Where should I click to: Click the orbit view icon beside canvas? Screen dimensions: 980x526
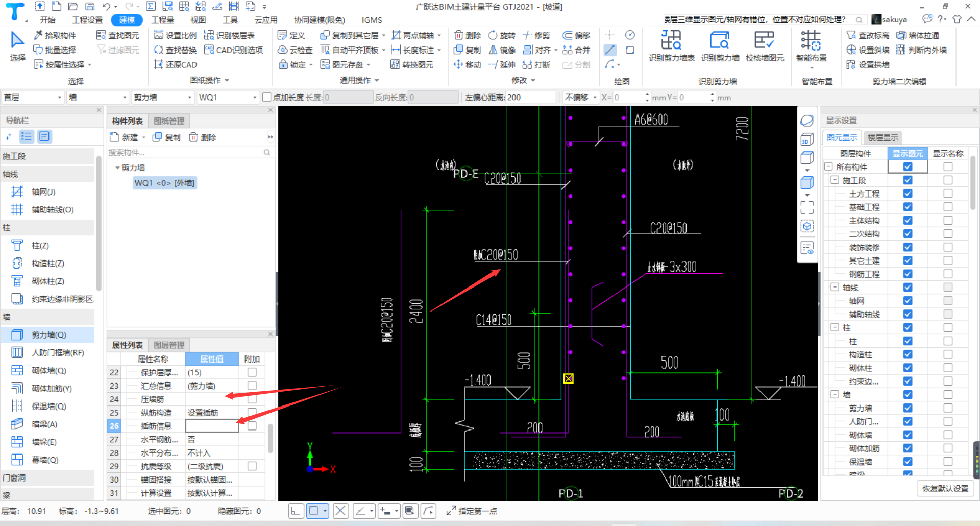807,121
